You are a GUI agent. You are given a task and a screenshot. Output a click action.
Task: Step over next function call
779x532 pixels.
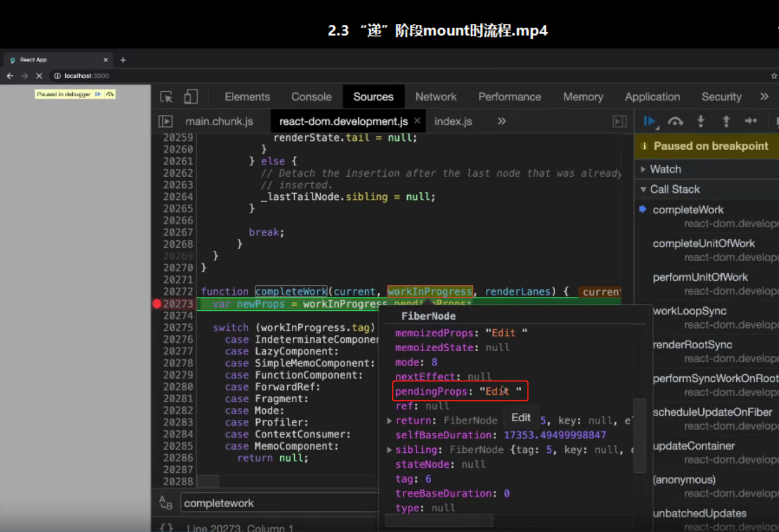tap(676, 121)
